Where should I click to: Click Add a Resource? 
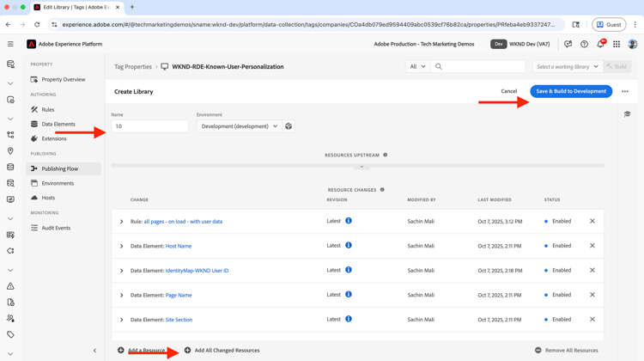point(142,351)
